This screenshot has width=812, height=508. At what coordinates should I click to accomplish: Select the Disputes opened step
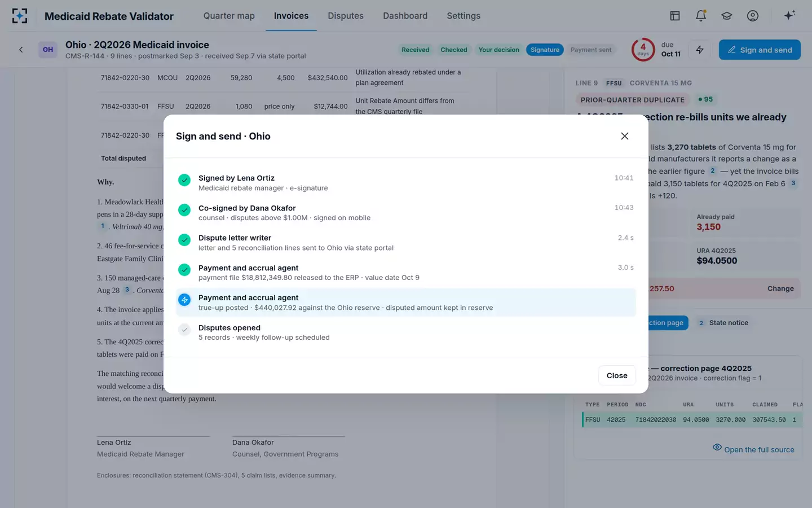pos(405,332)
